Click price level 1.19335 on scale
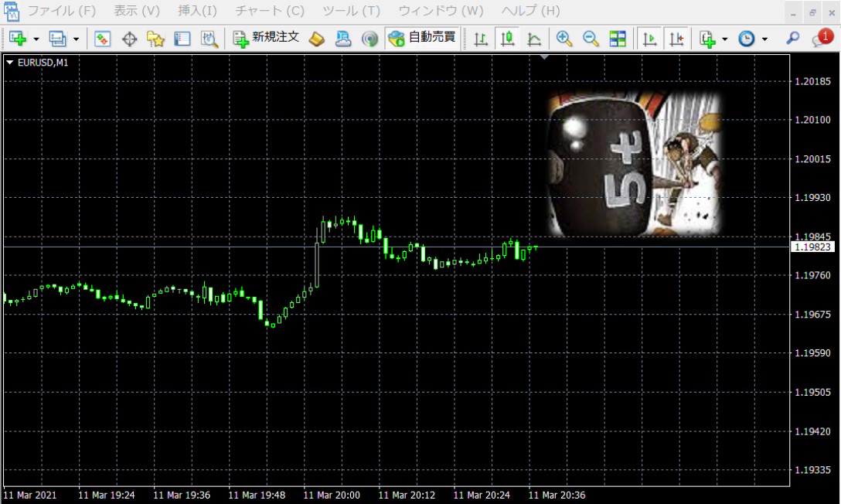841x504 pixels. coord(812,470)
